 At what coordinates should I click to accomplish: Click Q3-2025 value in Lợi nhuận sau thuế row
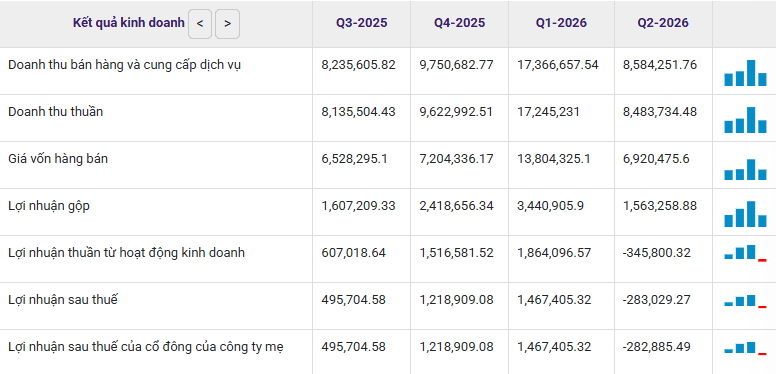[x=353, y=300]
